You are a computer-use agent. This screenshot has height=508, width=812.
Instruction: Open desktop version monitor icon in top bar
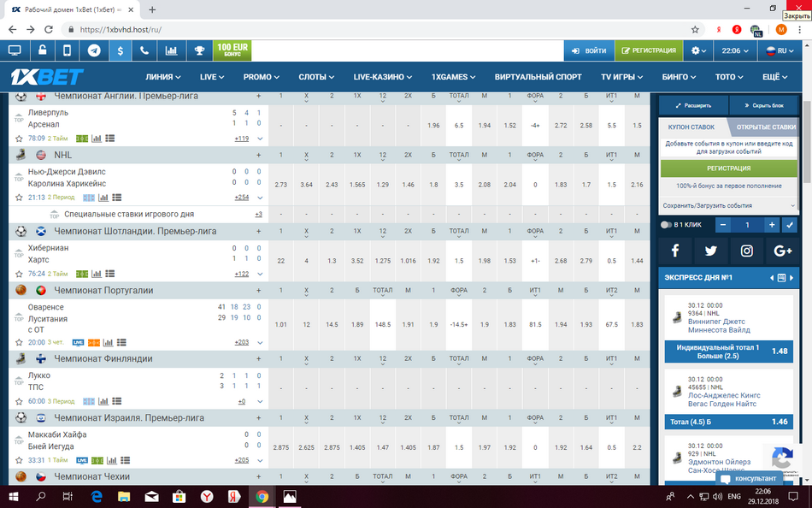pos(15,50)
